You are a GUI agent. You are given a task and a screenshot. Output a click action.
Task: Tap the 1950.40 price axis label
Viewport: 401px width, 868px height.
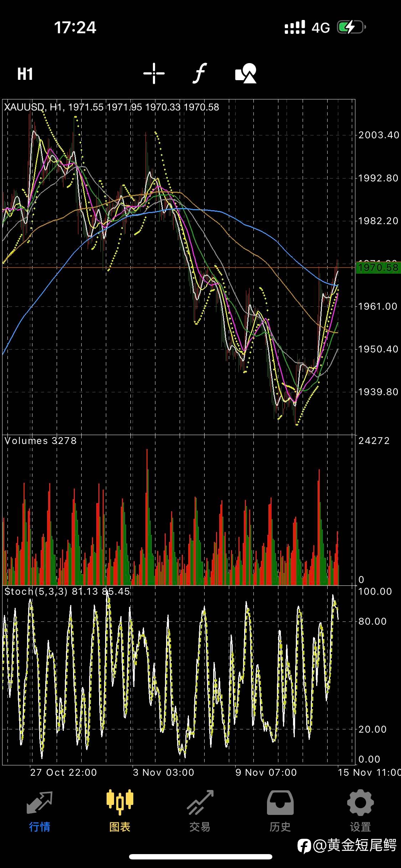click(x=378, y=349)
